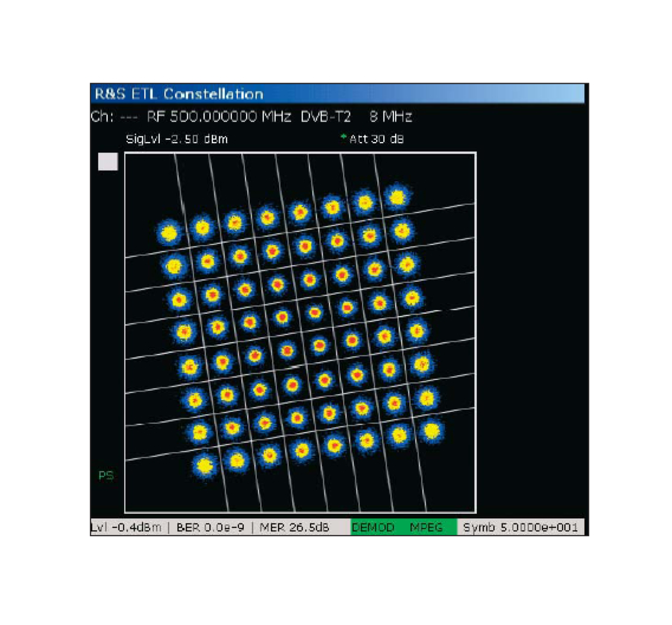Click the top-left corner constellation point

coord(169,232)
